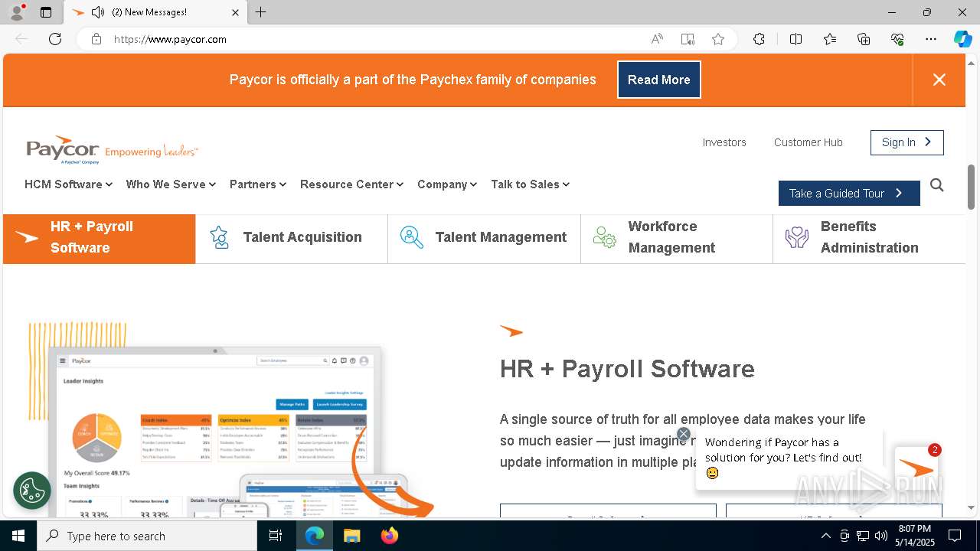Open the Favorites list

830,39
